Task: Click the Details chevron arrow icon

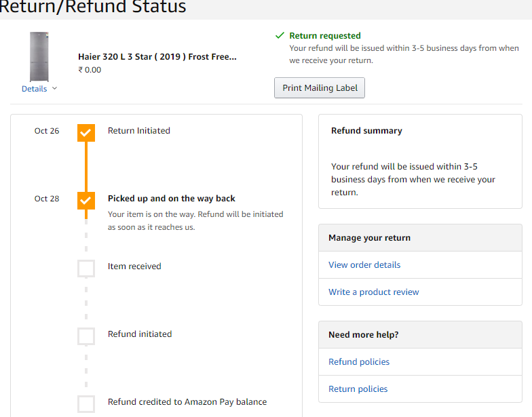Action: click(x=54, y=88)
